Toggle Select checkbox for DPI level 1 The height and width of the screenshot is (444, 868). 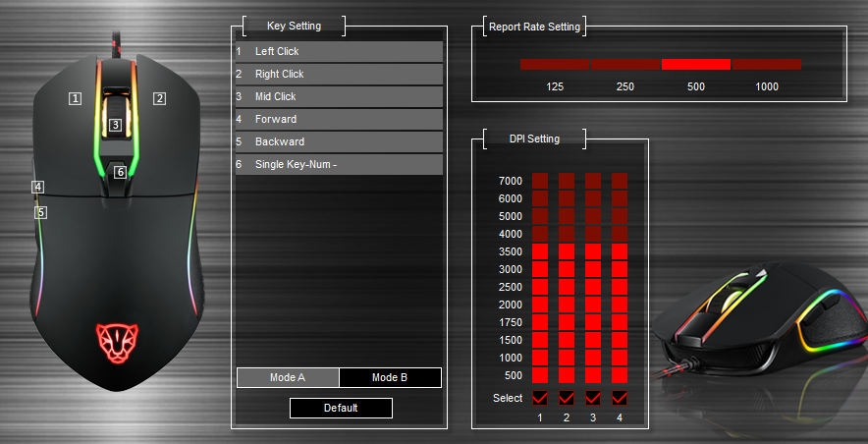point(540,398)
